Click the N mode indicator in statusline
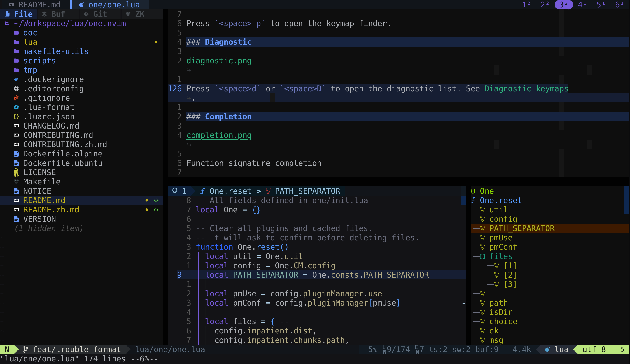Image resolution: width=630 pixels, height=364 pixels. [7, 349]
